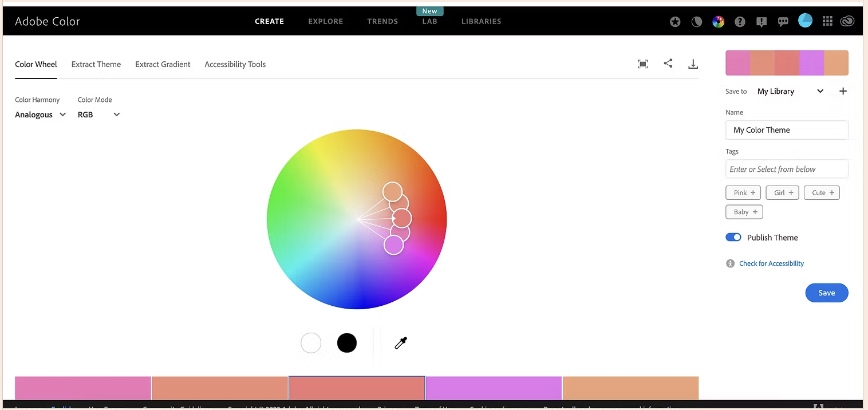Image resolution: width=868 pixels, height=410 pixels.
Task: Add the Baby tag
Action: 744,212
